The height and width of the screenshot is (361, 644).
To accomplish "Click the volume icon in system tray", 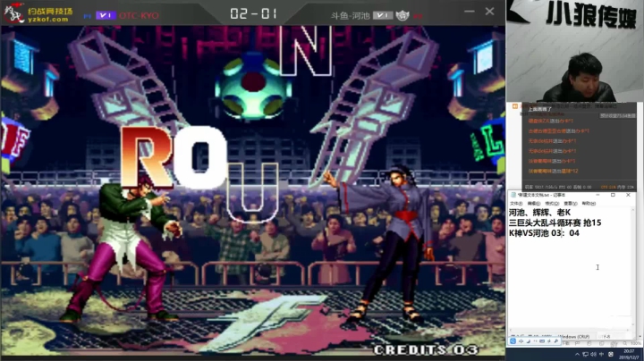I will point(594,354).
